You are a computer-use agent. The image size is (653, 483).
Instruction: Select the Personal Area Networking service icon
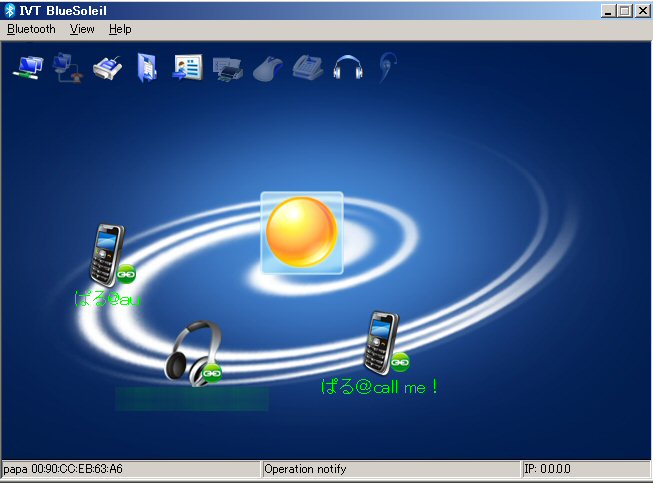coord(28,68)
